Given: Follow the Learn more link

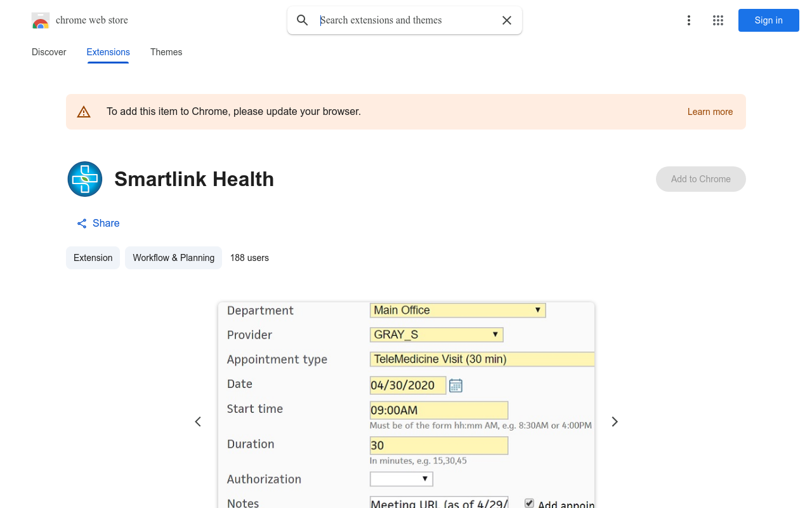Looking at the screenshot, I should [x=710, y=112].
